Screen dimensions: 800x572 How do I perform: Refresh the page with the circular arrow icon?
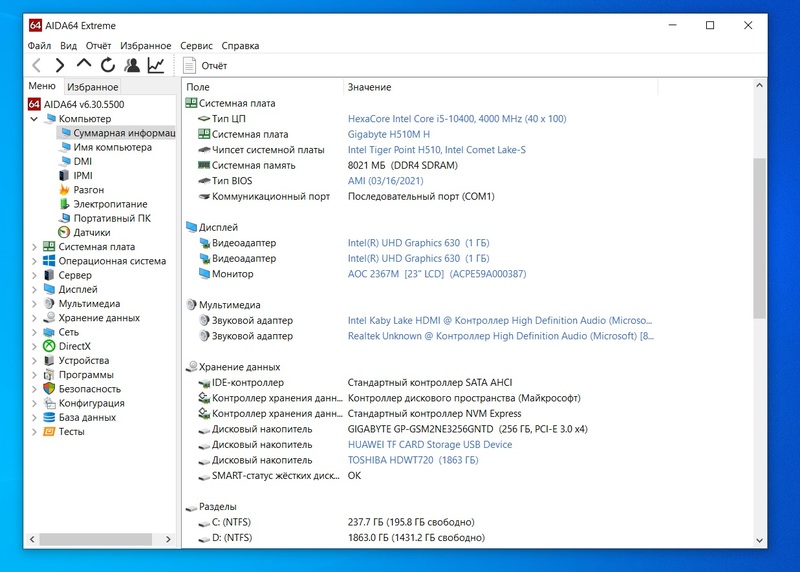[108, 65]
